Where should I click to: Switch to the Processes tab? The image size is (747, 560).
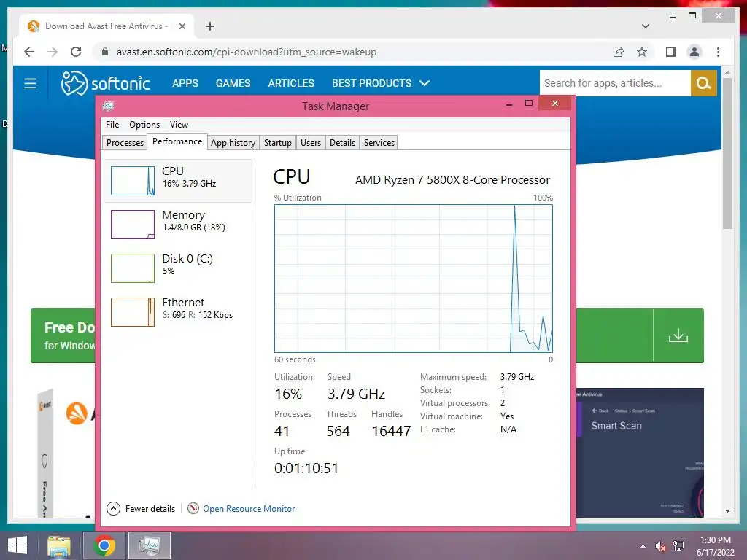point(125,143)
